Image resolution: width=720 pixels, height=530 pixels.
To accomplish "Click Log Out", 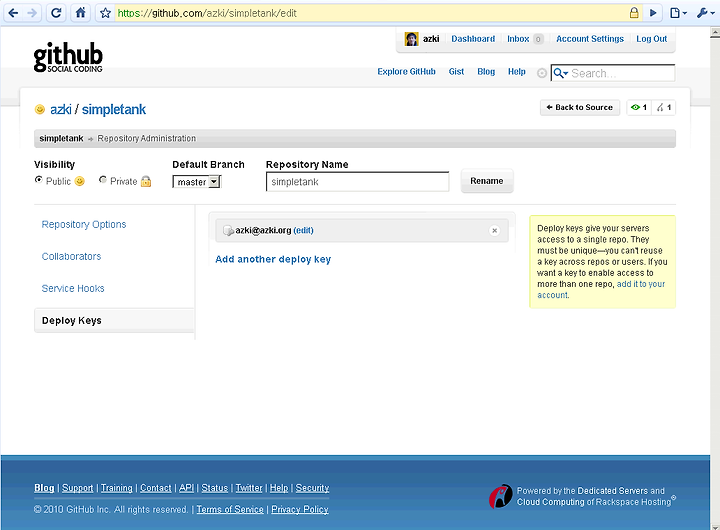I will pyautogui.click(x=651, y=39).
